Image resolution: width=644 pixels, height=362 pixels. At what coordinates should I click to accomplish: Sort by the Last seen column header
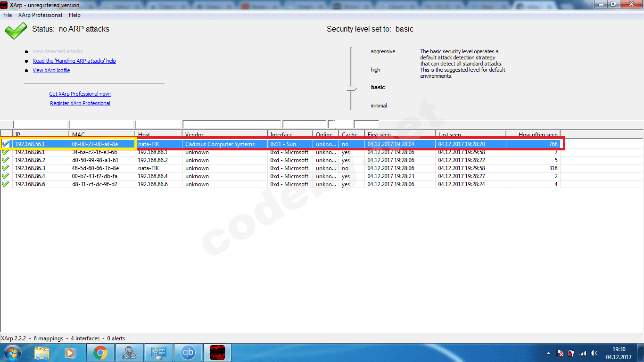471,134
